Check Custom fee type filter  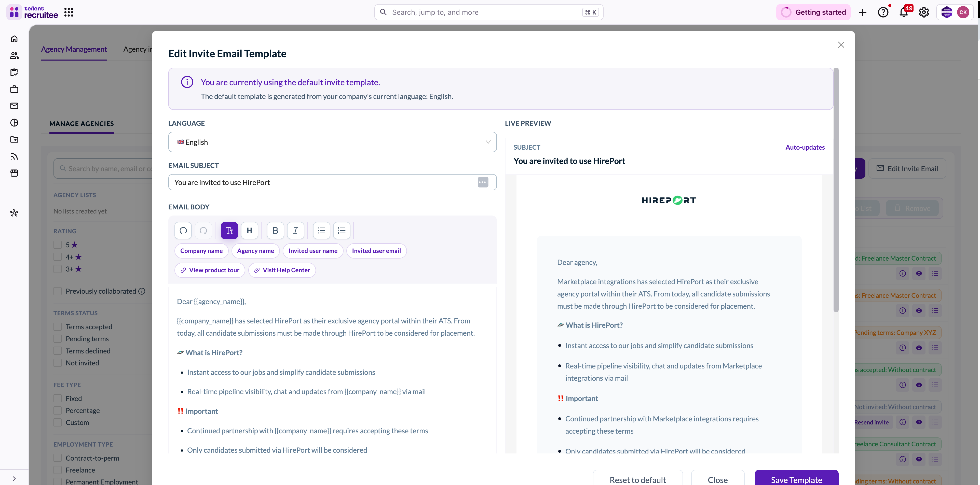pos(58,423)
